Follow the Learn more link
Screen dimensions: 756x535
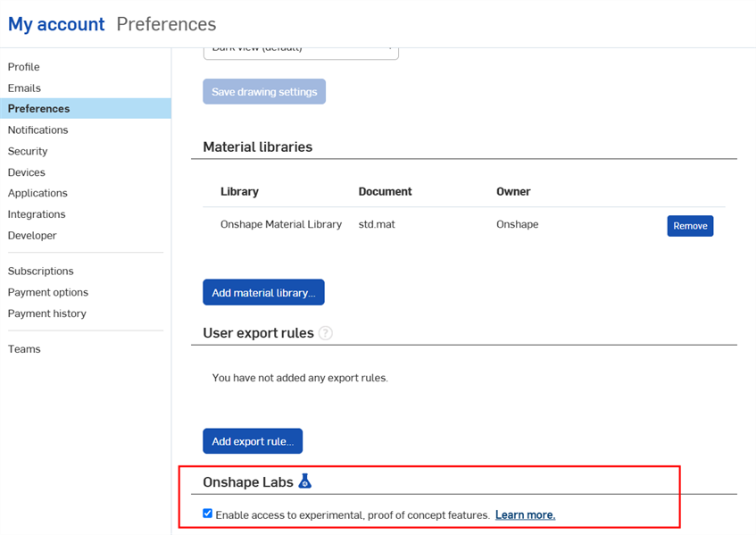(x=525, y=514)
